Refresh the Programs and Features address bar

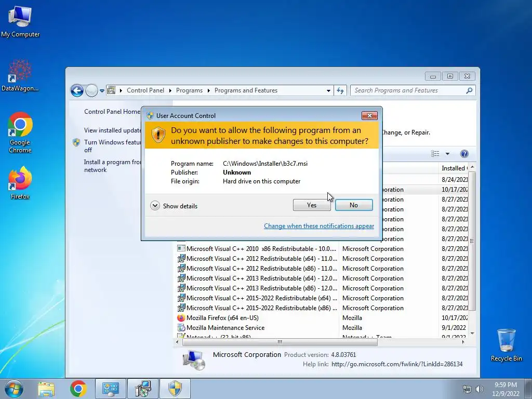coord(340,90)
